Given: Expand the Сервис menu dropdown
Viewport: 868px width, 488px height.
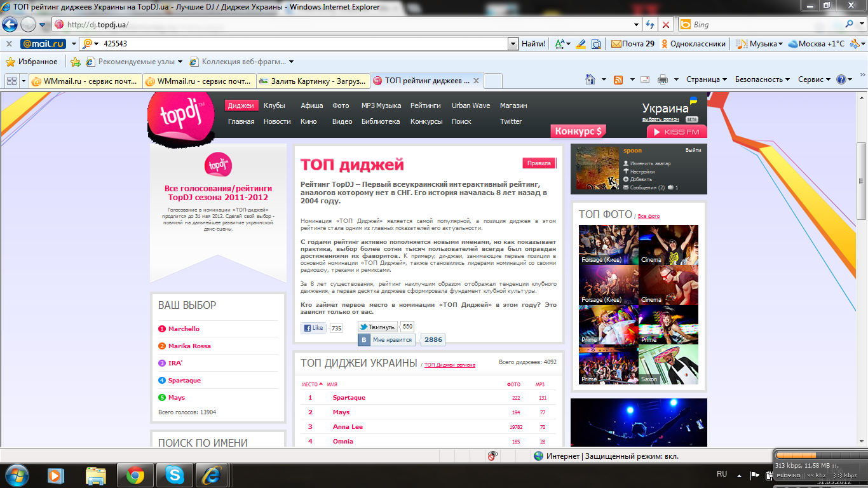Looking at the screenshot, I should [814, 79].
